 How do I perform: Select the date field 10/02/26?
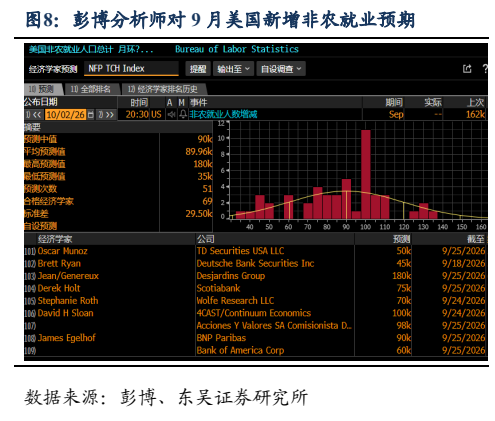65,115
